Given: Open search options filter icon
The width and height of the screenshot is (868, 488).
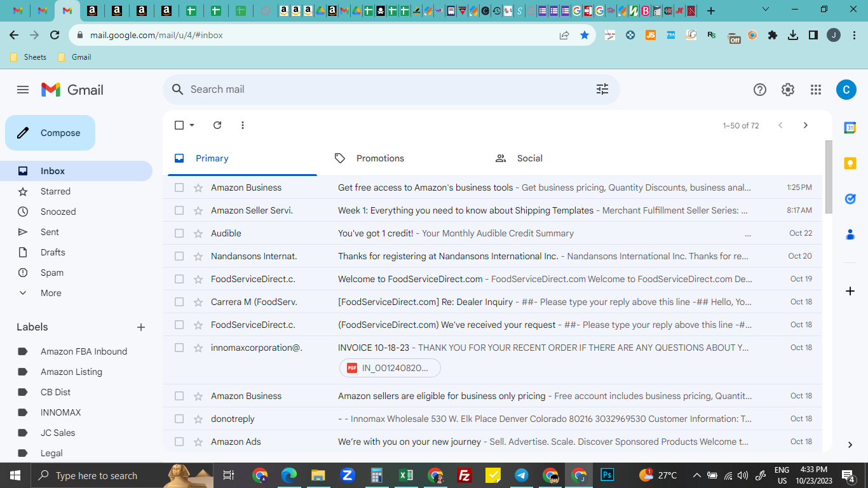Looking at the screenshot, I should tap(602, 90).
